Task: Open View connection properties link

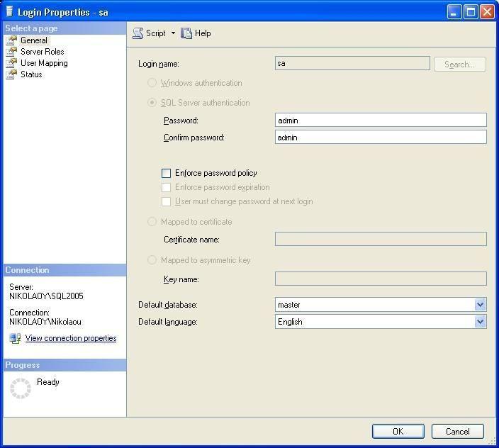Action: pos(71,338)
